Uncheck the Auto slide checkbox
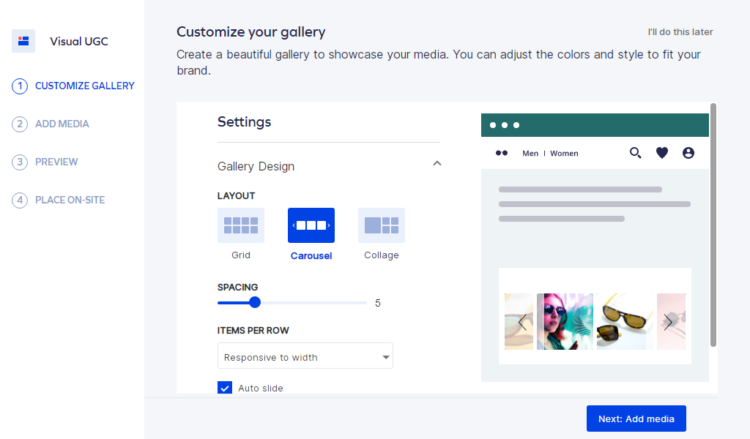The height and width of the screenshot is (439, 750). click(225, 388)
